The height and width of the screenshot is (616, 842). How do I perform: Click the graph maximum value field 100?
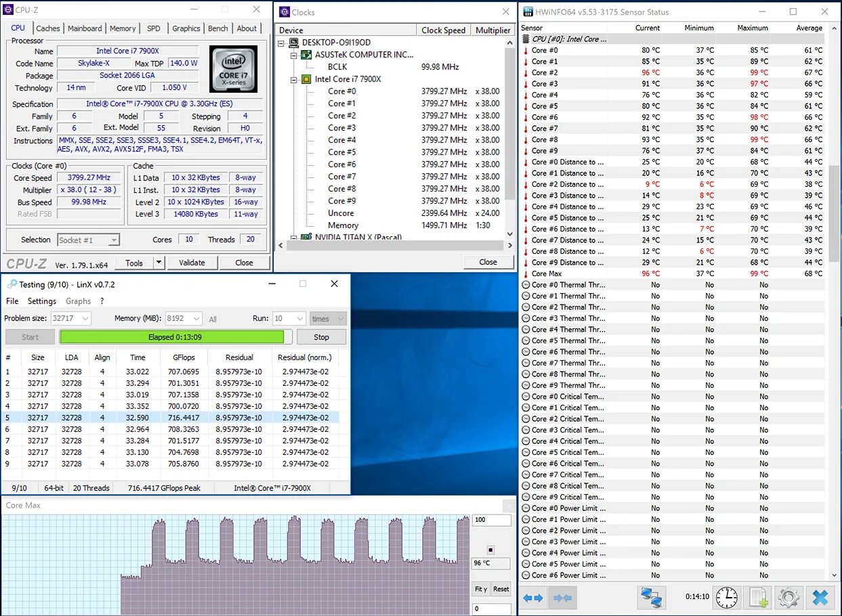[x=491, y=520]
